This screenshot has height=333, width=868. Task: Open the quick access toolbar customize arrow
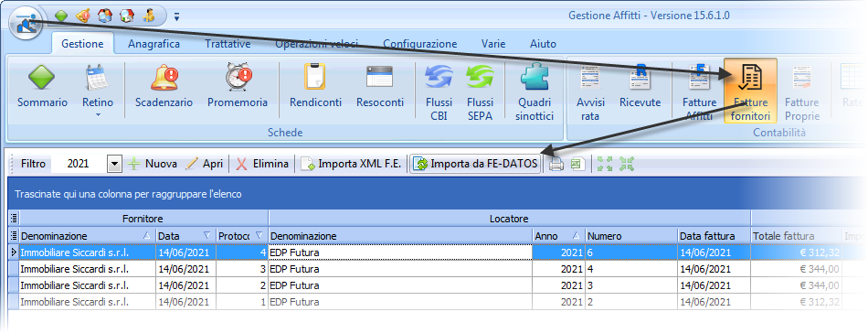[176, 16]
